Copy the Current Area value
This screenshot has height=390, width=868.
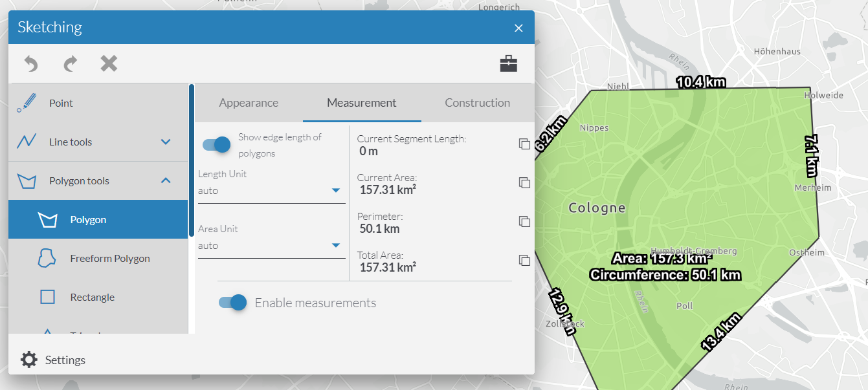click(524, 182)
